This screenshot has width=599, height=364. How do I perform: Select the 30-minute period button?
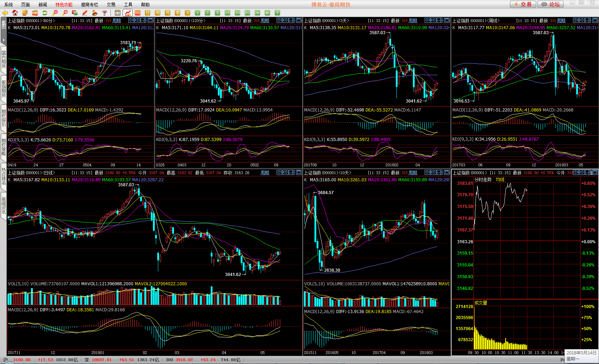coord(237,13)
